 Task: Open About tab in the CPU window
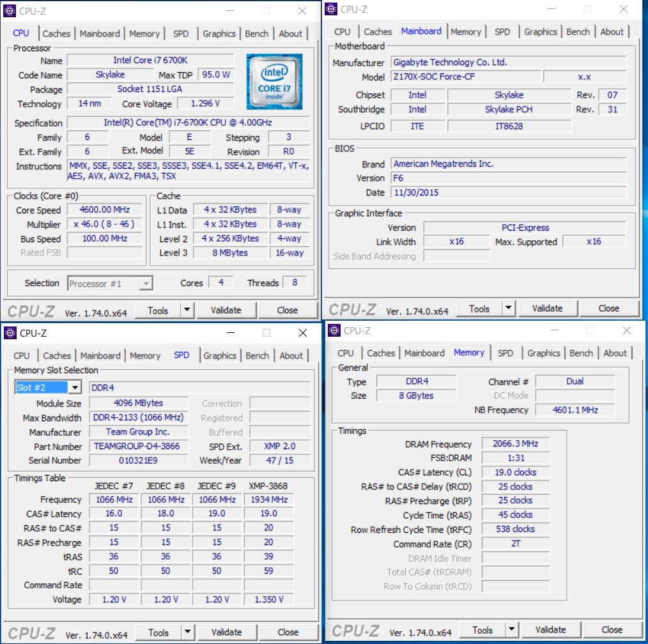291,34
